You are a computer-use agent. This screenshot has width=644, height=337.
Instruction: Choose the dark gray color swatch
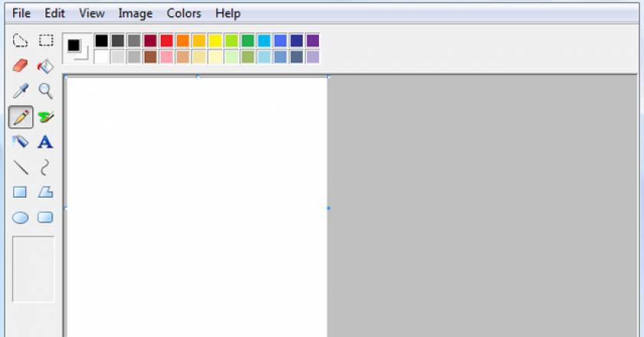117,41
